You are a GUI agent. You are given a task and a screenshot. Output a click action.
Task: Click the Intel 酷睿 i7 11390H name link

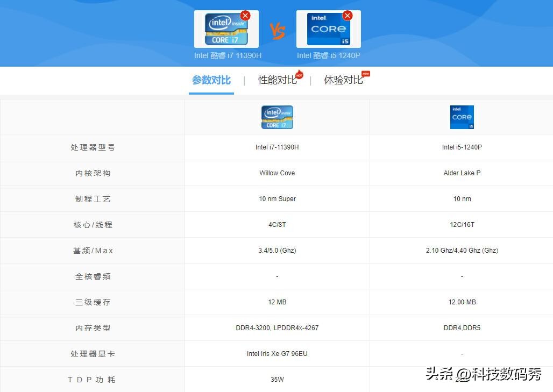(x=227, y=55)
